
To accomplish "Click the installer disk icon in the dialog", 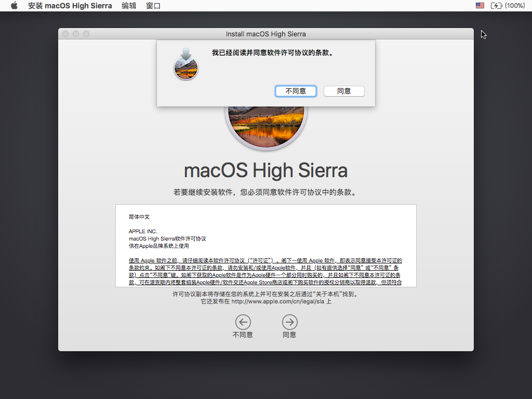I will pos(186,64).
